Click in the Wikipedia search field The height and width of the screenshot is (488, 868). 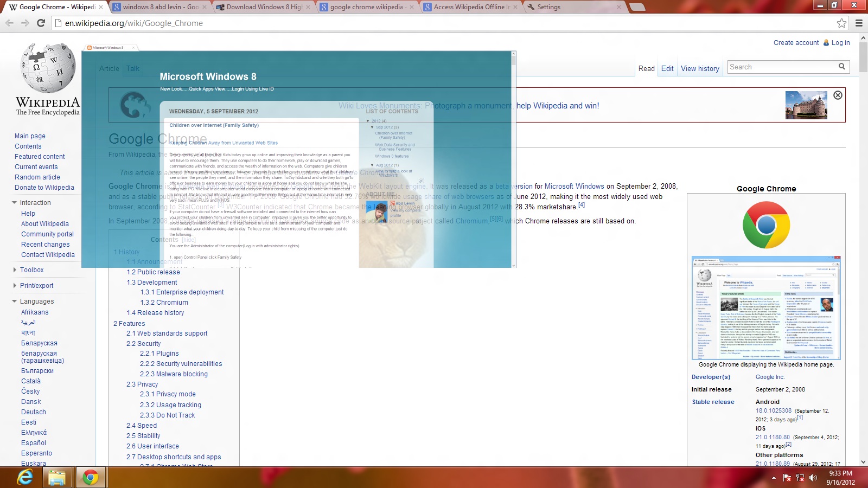click(782, 67)
